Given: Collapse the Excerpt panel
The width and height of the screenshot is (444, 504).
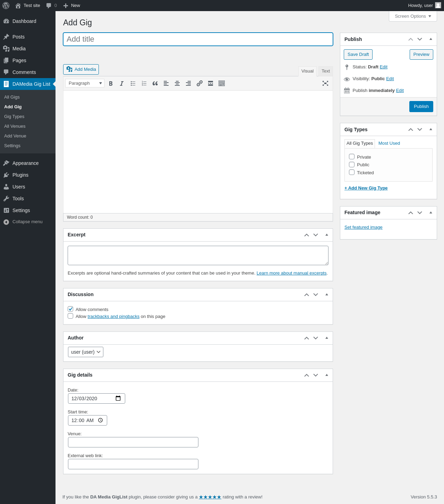Looking at the screenshot, I should click(327, 235).
